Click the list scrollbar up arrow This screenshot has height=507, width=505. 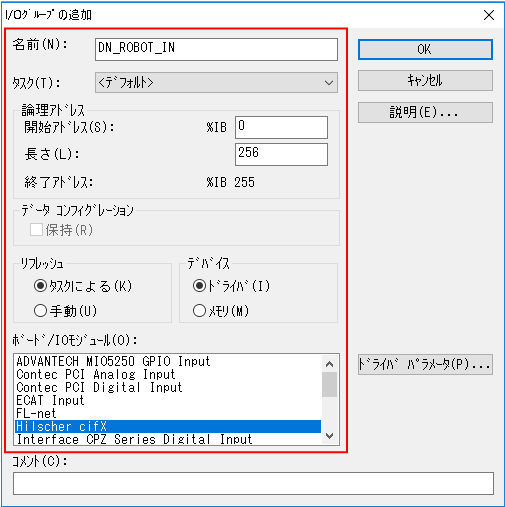point(329,364)
